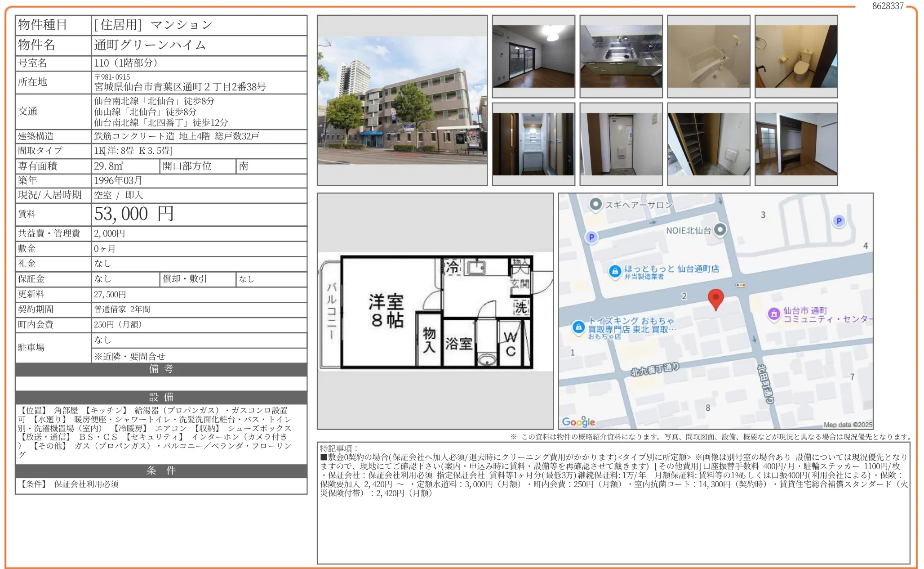Image resolution: width=924 pixels, height=569 pixels.
Task: Click the floor plan image
Action: [x=434, y=312]
